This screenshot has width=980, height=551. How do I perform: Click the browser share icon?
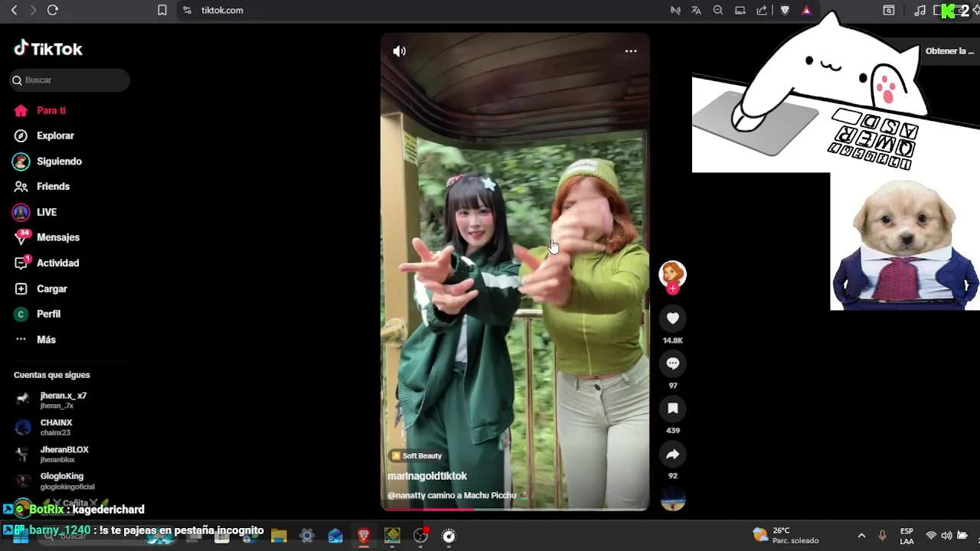coord(762,10)
